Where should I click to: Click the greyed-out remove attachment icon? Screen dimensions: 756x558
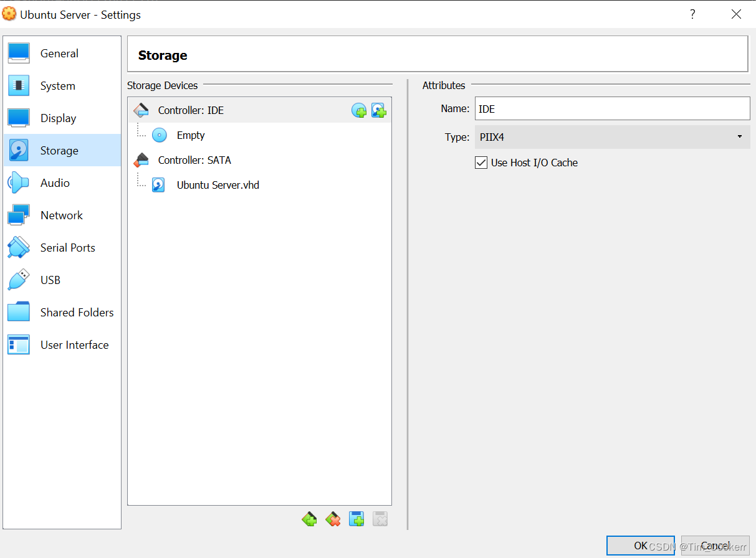[x=380, y=518]
